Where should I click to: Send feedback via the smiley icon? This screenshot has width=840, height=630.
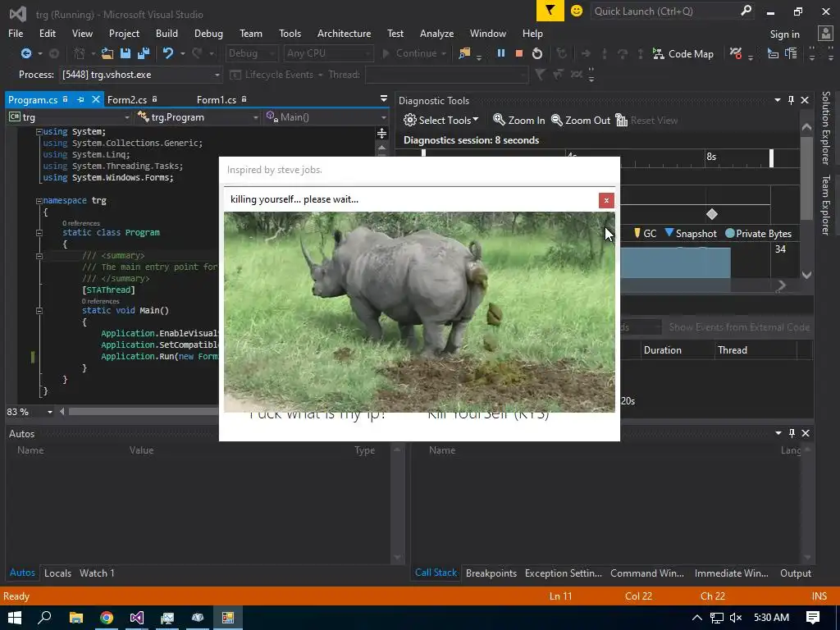577,11
